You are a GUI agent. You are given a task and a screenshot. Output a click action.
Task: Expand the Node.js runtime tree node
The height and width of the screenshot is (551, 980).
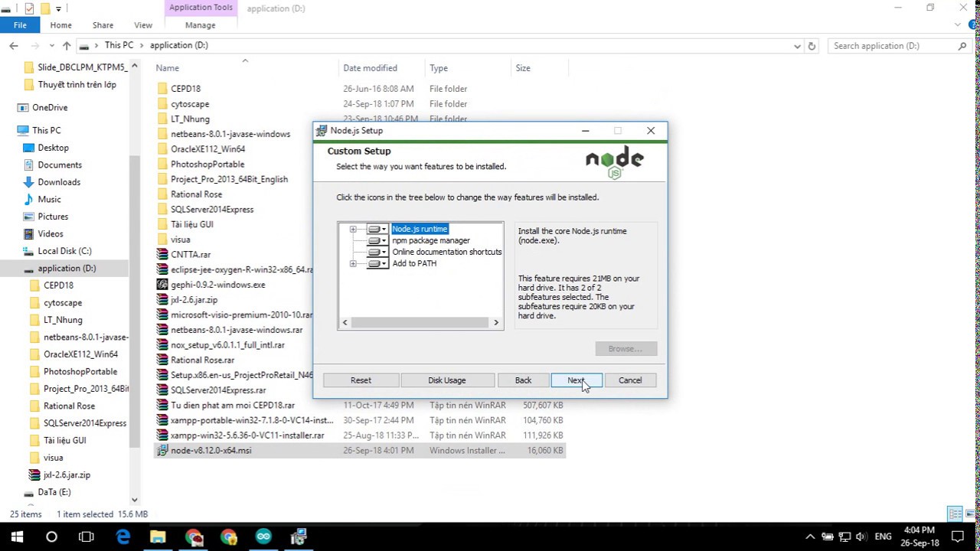coord(353,229)
